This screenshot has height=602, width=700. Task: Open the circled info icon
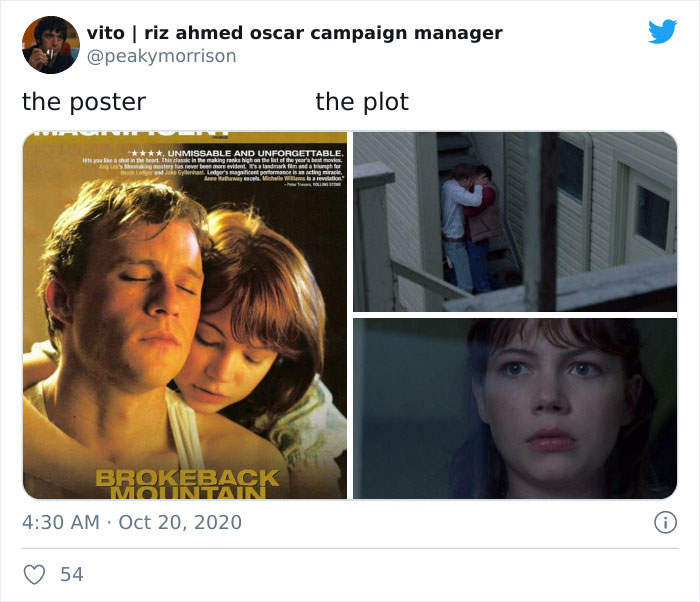[x=665, y=523]
